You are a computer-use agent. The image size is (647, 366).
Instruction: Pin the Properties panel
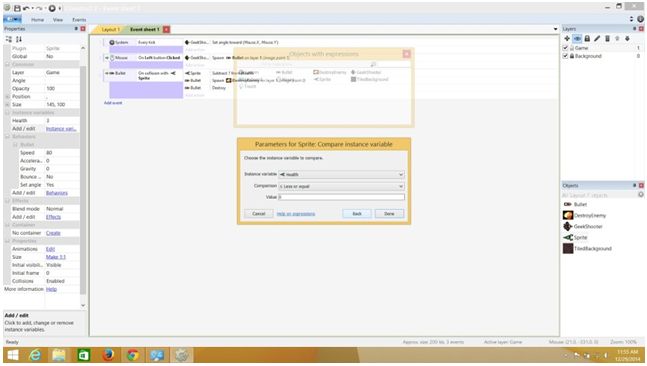(76, 28)
